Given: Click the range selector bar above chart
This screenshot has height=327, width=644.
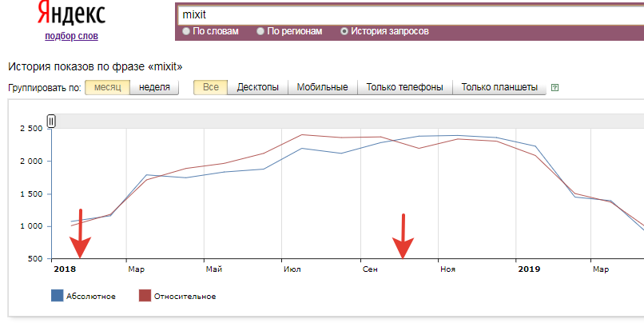Looking at the screenshot, I should (348, 122).
